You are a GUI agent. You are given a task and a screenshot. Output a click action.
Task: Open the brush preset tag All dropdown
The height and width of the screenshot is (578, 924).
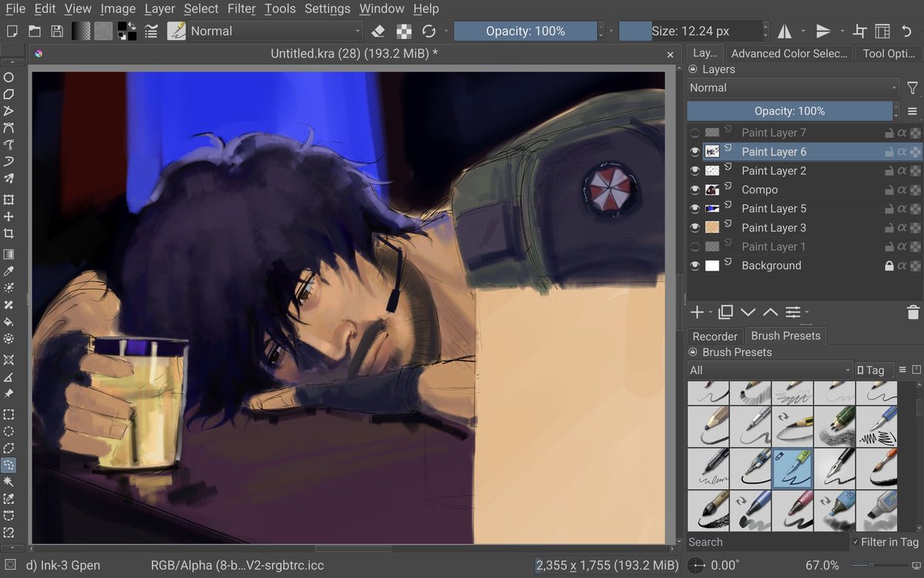pyautogui.click(x=770, y=370)
